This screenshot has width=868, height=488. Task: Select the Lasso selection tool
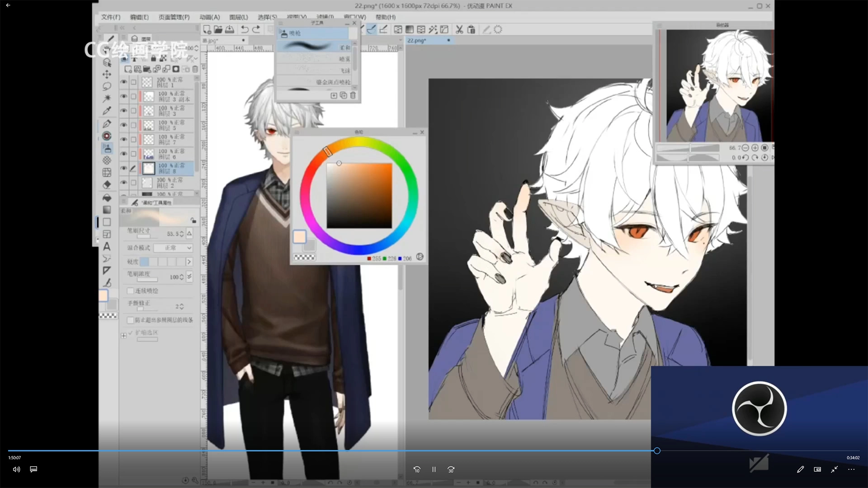107,86
